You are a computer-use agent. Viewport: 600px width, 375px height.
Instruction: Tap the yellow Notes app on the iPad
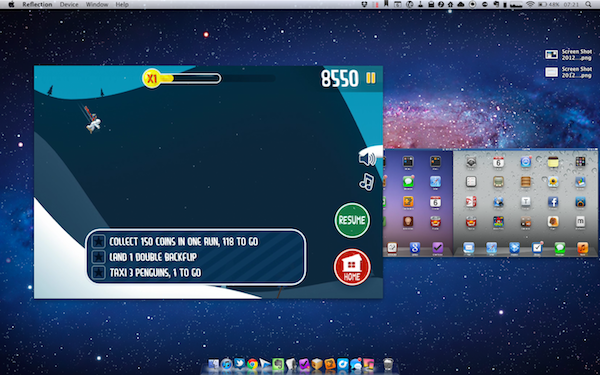point(553,162)
